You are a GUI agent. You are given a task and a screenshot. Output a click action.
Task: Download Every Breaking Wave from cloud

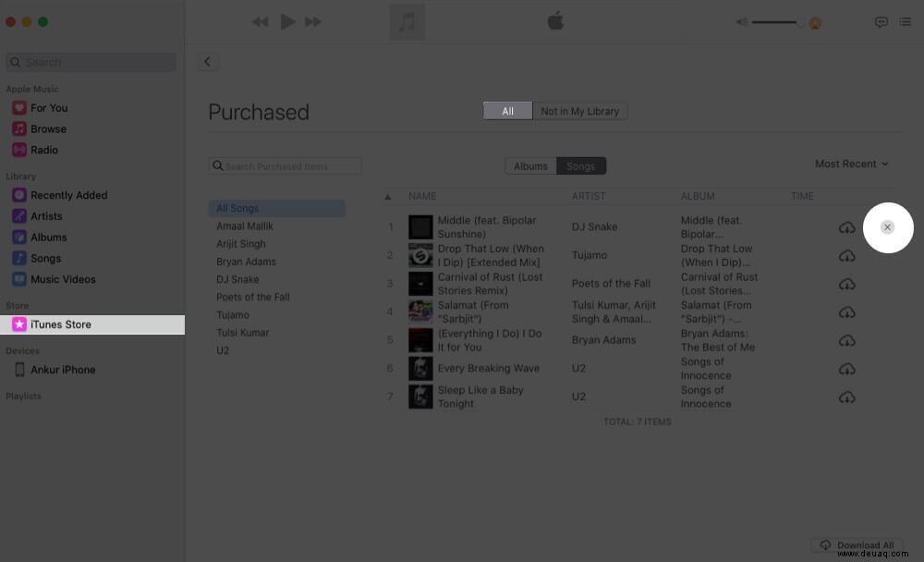(x=846, y=369)
